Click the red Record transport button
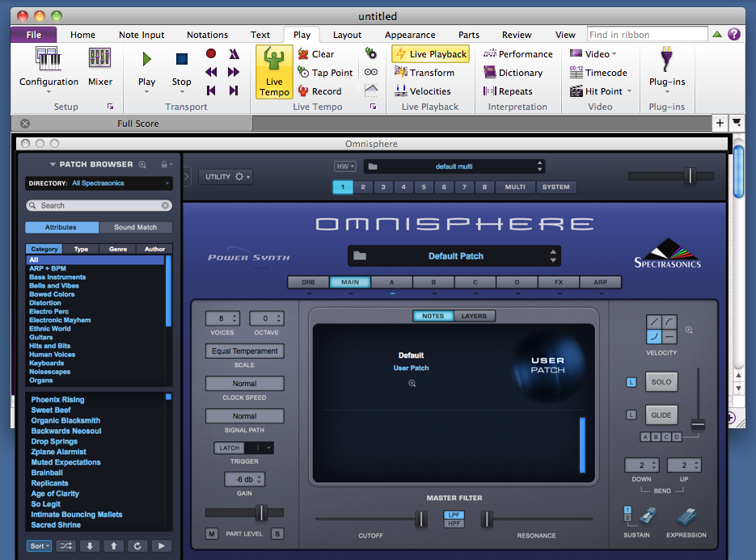Image resolution: width=756 pixels, height=560 pixels. 211,53
